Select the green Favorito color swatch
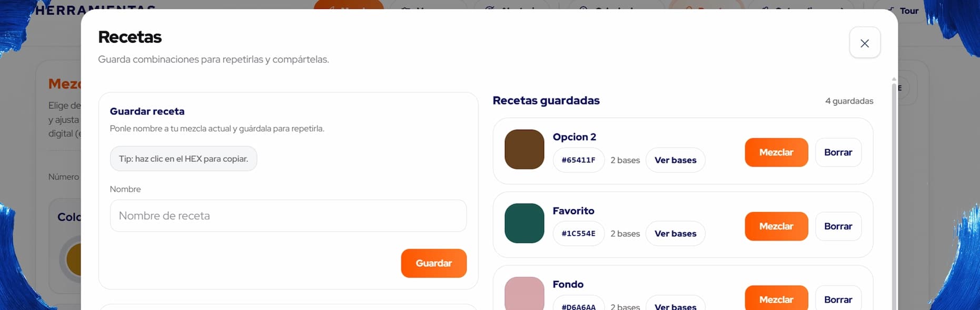 click(524, 223)
